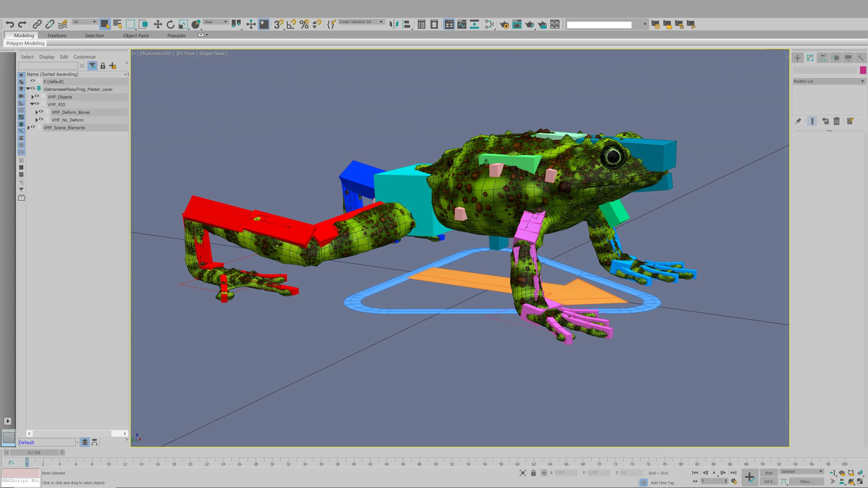
Task: Open the Curve Editor icon
Action: point(462,24)
